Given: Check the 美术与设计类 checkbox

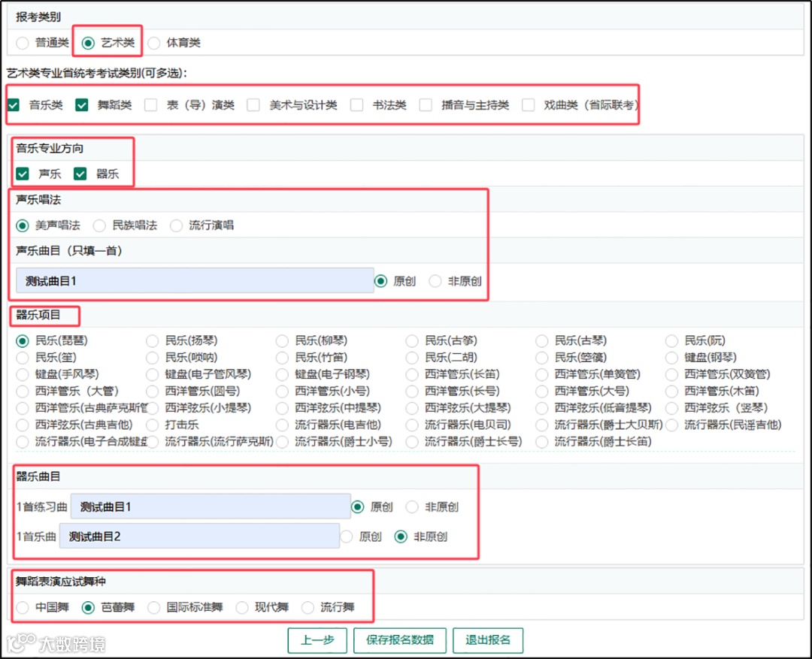Looking at the screenshot, I should point(253,105).
